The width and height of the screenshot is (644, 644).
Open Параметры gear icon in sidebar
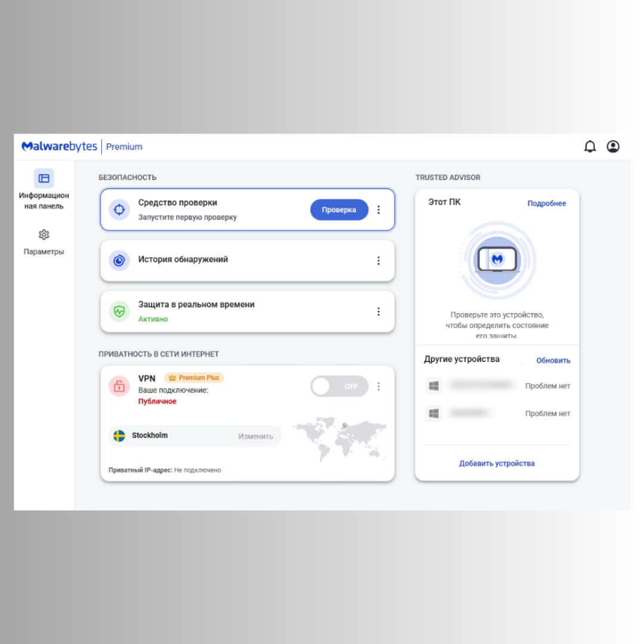coord(44,234)
